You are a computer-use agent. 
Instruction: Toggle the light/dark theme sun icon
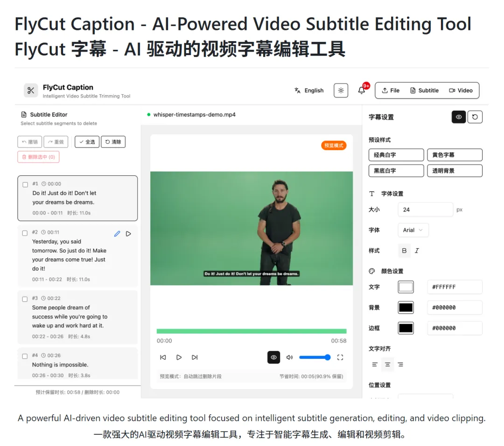tap(341, 91)
